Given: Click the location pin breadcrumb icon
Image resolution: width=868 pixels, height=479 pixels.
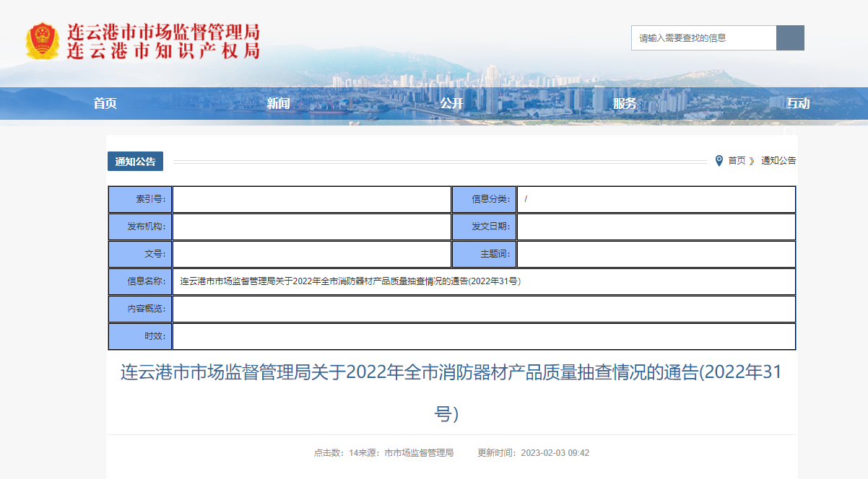Looking at the screenshot, I should click(x=719, y=161).
